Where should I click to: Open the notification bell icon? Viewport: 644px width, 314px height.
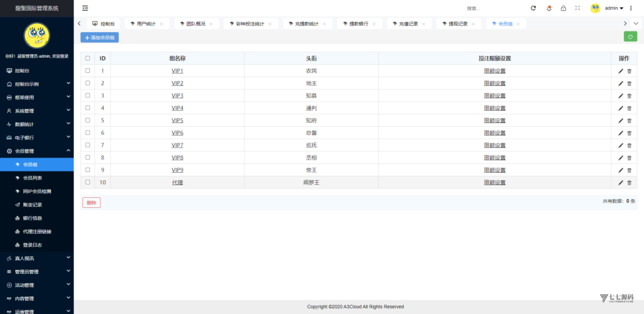pos(548,8)
